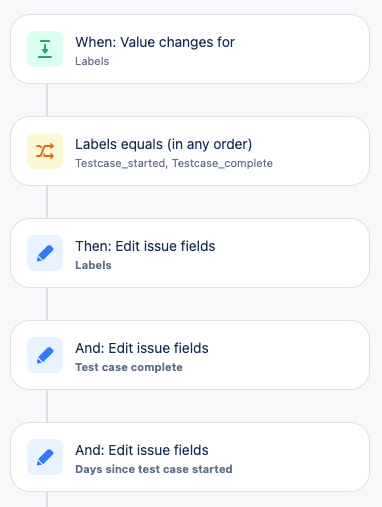
Task: Click the Testcase_started, Testcase_complete text
Action: [174, 163]
